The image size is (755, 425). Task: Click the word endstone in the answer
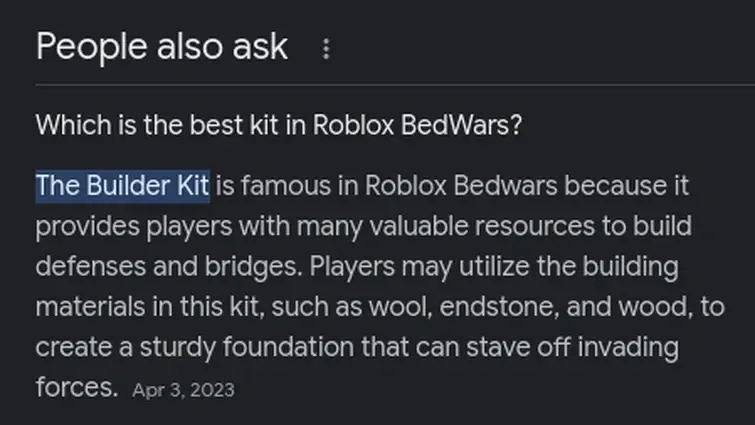click(x=499, y=307)
